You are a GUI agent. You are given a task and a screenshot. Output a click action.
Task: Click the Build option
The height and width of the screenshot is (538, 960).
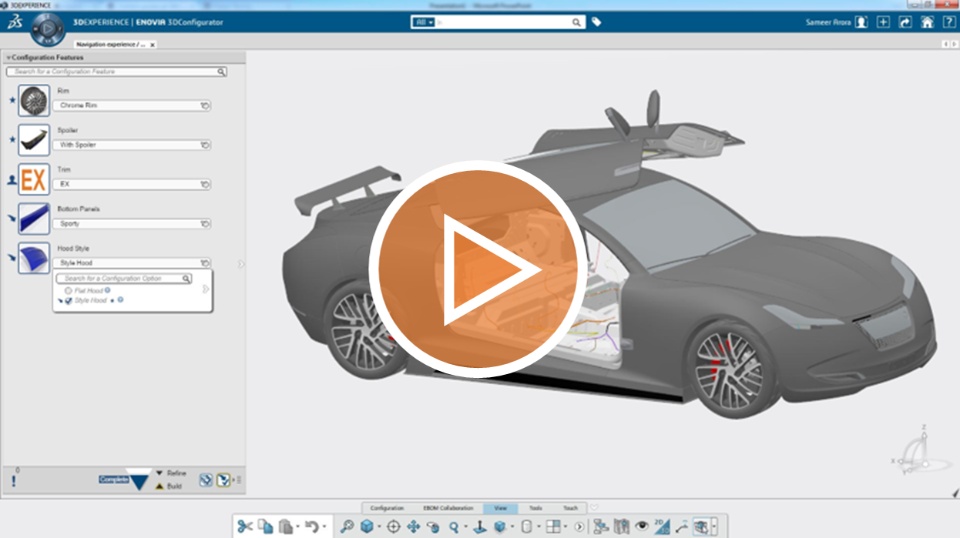[174, 486]
